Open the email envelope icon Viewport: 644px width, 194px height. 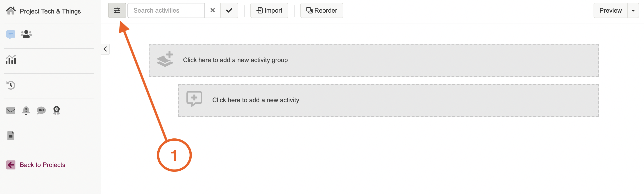(x=11, y=110)
